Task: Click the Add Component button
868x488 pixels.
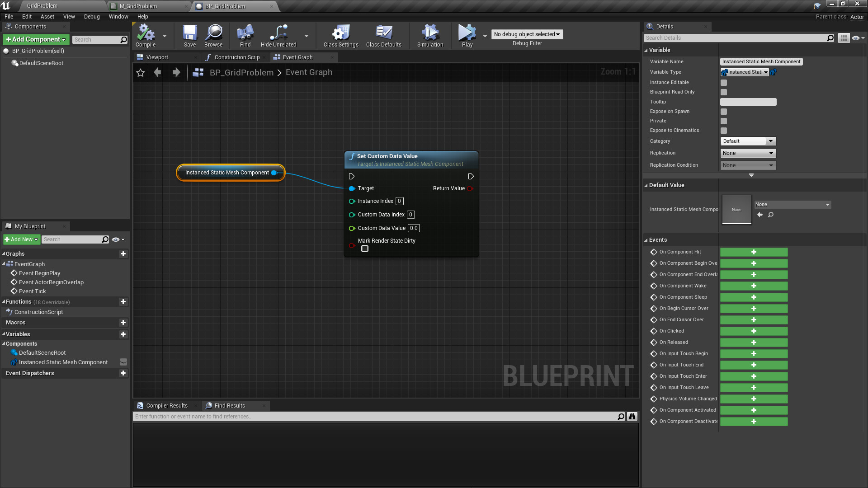Action: (x=36, y=40)
